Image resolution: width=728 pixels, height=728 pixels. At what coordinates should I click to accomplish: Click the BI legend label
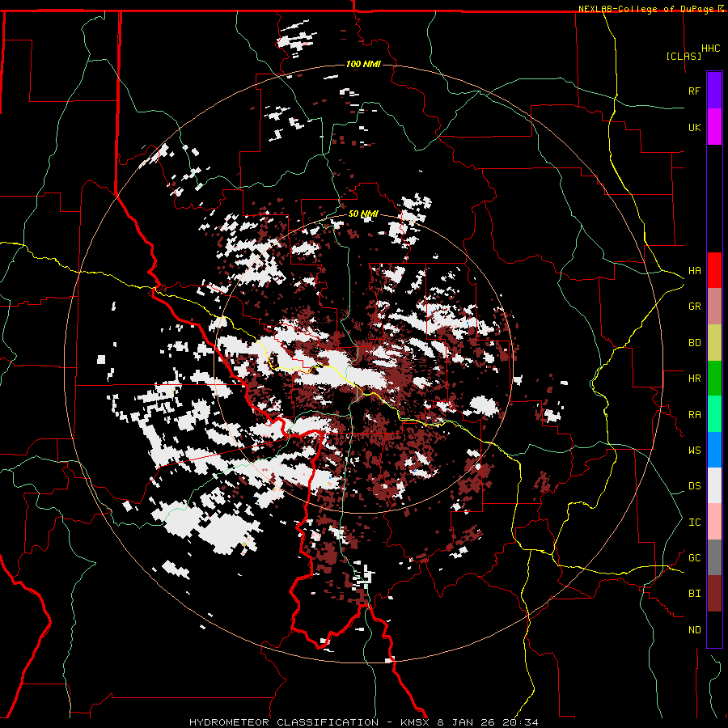(x=694, y=594)
